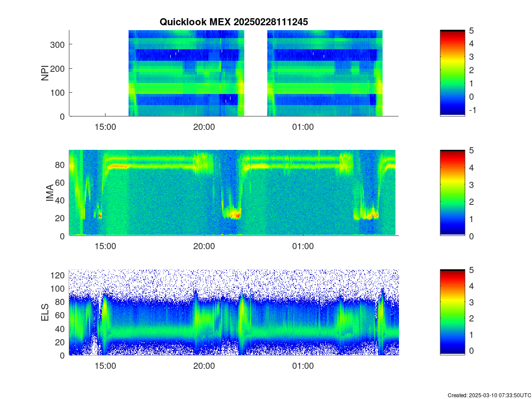Click the 40 tick on ELS y-axis
The height and width of the screenshot is (399, 532).
(x=59, y=329)
